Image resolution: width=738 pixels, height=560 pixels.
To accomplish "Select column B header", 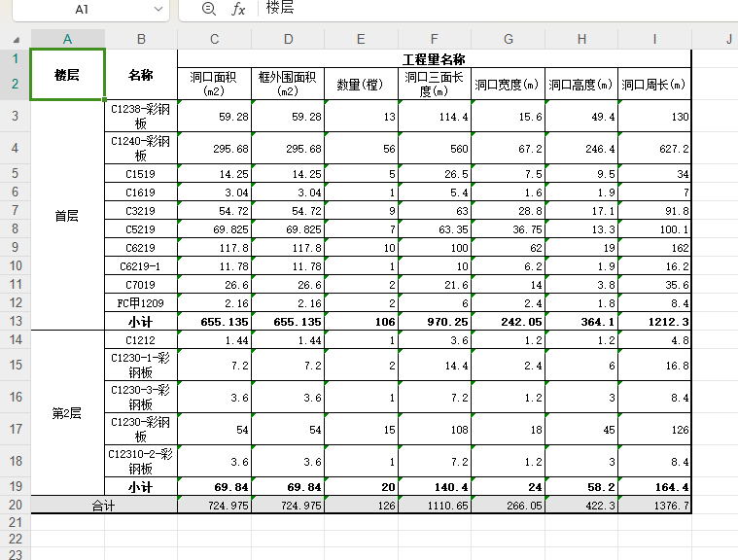I will [141, 39].
